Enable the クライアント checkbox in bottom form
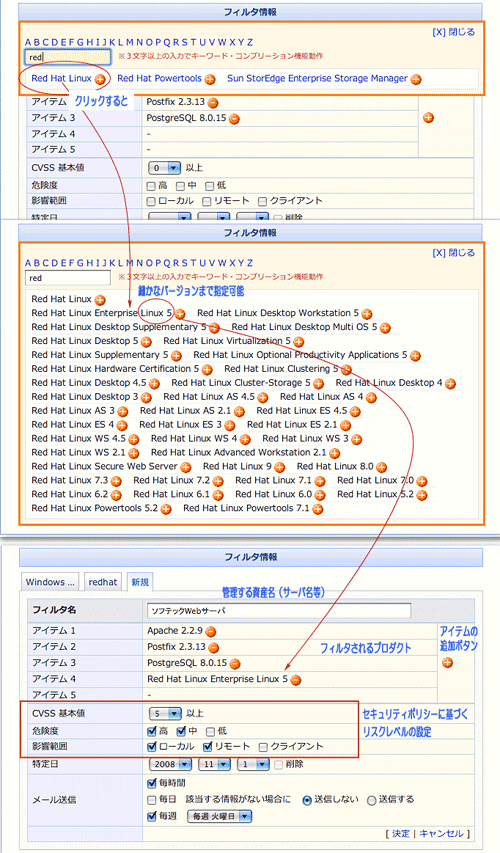This screenshot has width=500, height=853. click(x=263, y=747)
